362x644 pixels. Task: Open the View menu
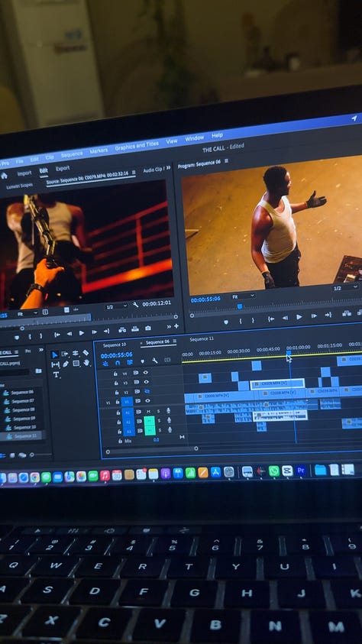click(172, 141)
